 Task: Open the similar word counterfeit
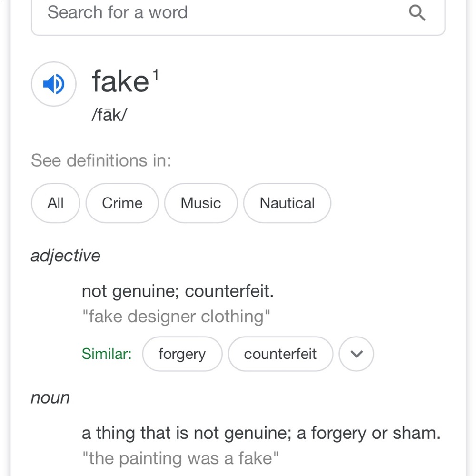pos(280,354)
